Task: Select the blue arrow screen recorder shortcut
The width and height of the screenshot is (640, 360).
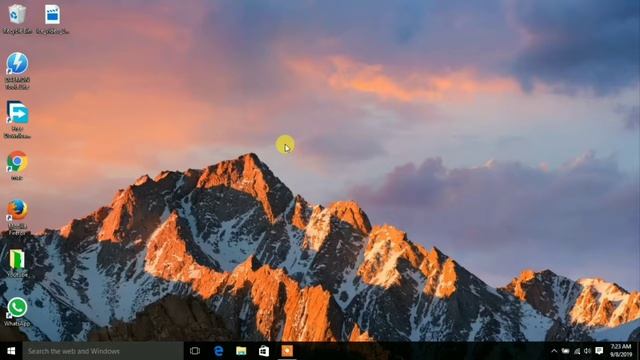Action: click(x=17, y=120)
